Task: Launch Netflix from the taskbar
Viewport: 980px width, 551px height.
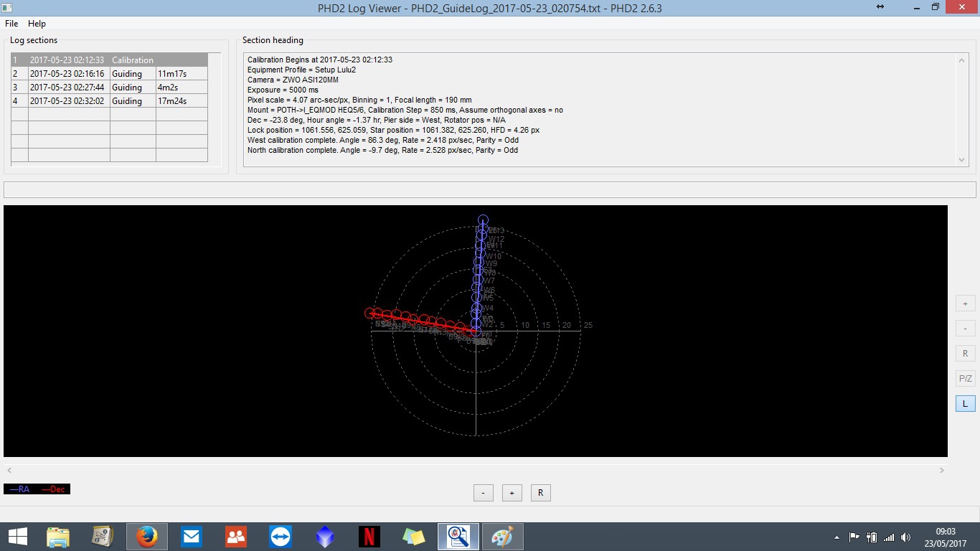Action: click(369, 537)
